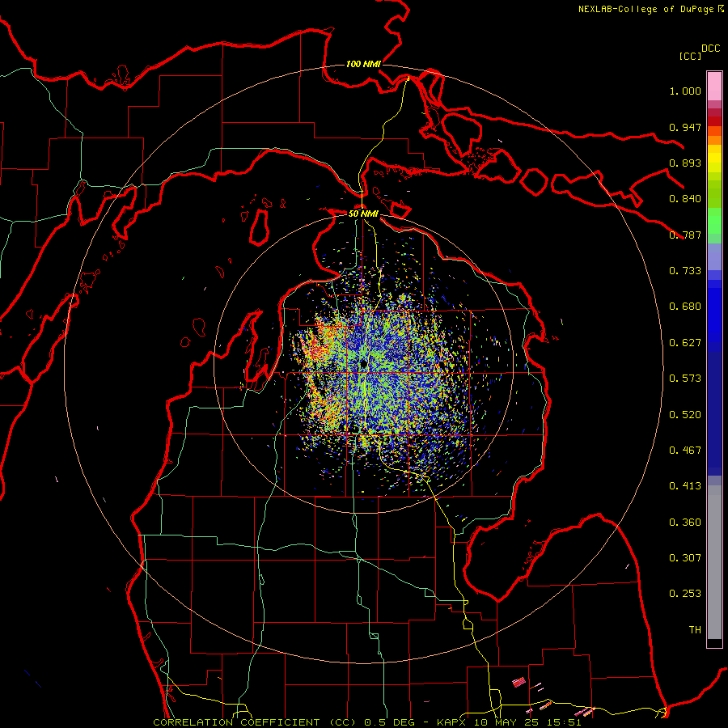Click the 0.307 value on the scale

tap(685, 558)
